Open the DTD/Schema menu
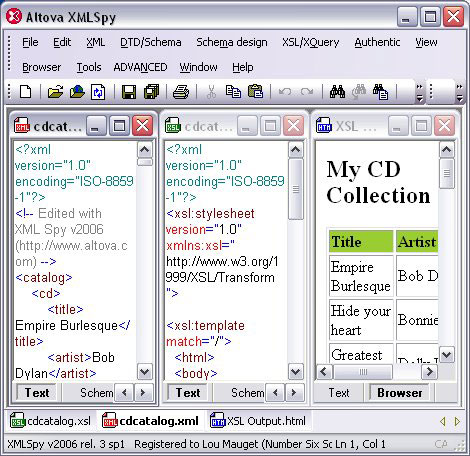470x456 pixels. pyautogui.click(x=151, y=42)
